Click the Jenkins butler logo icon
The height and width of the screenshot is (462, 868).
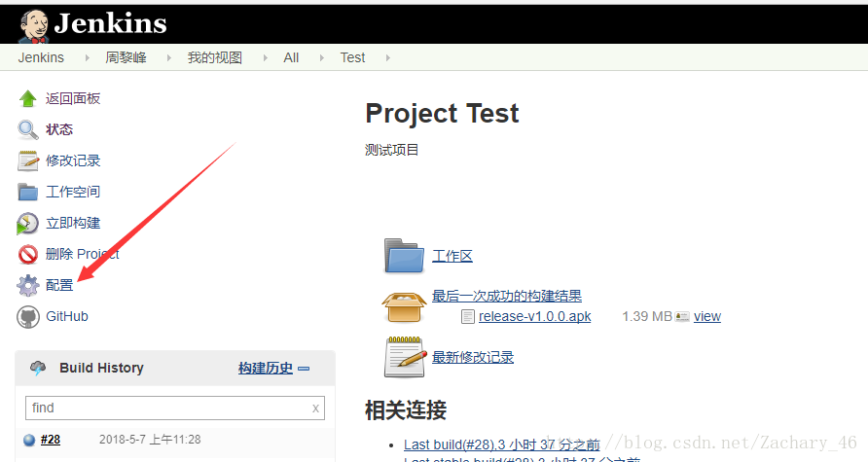34,26
